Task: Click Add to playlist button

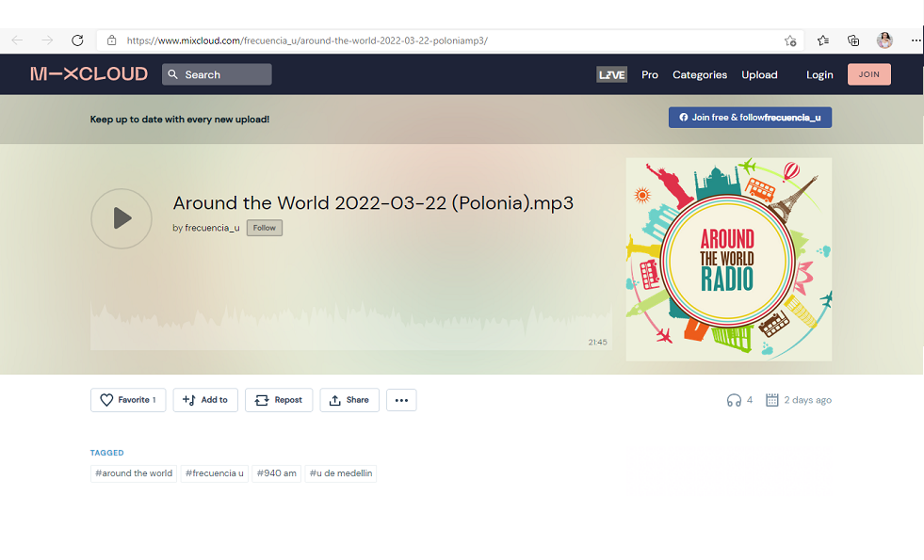Action: 205,400
